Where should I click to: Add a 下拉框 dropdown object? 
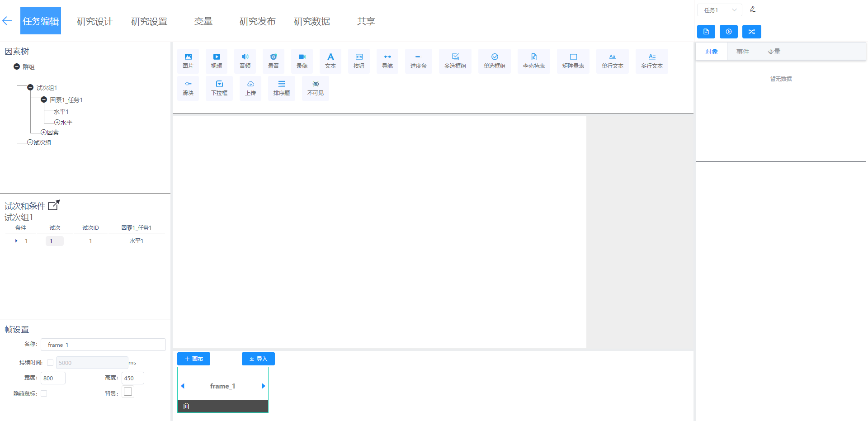(219, 88)
